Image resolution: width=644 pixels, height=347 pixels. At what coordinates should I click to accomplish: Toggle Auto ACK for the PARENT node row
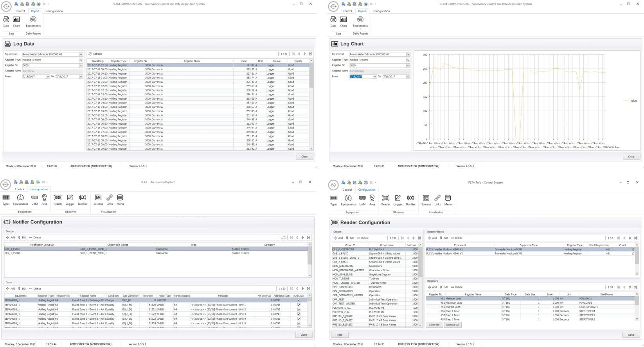tap(299, 300)
